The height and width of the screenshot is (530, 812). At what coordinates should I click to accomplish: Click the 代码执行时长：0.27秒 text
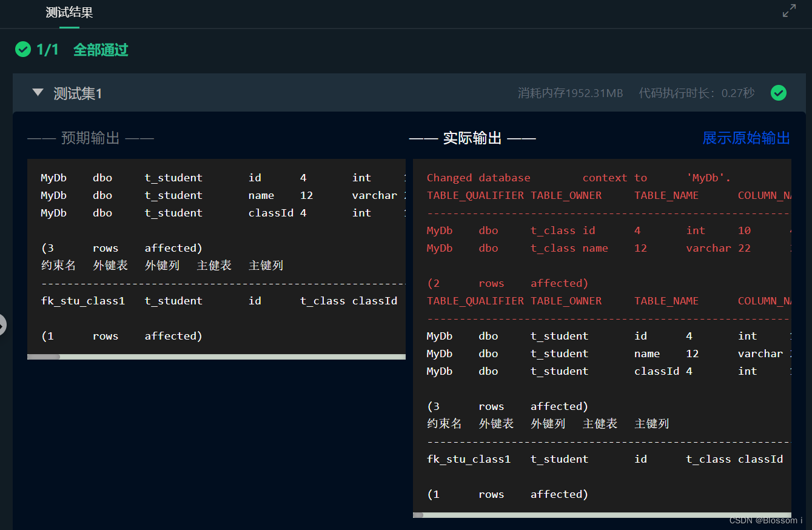pos(697,93)
